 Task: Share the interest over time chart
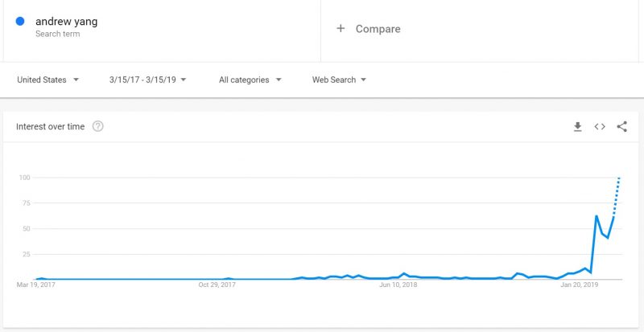[x=621, y=126]
